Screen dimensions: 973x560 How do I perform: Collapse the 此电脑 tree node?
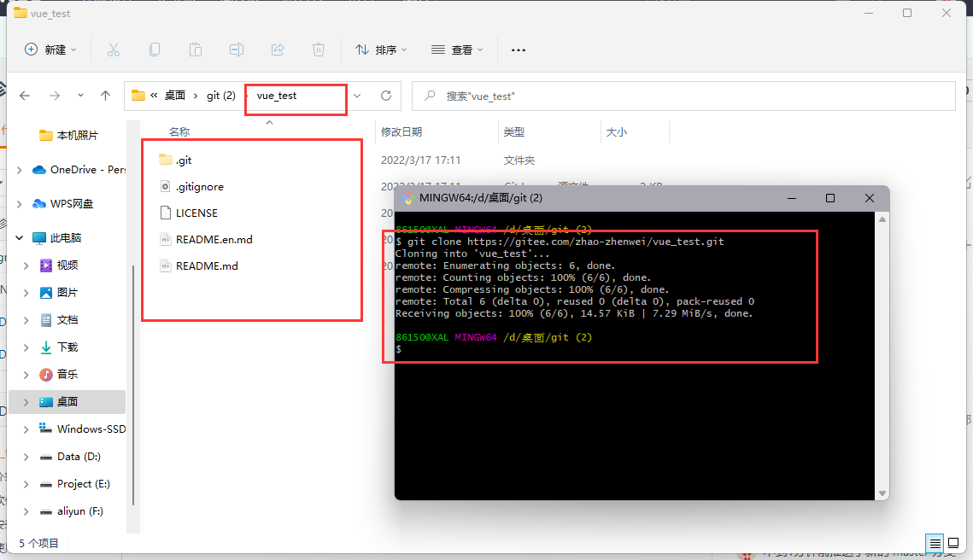20,237
